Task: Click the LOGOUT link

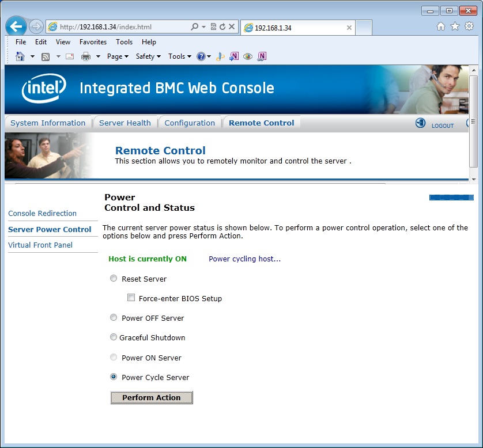Action: point(443,126)
